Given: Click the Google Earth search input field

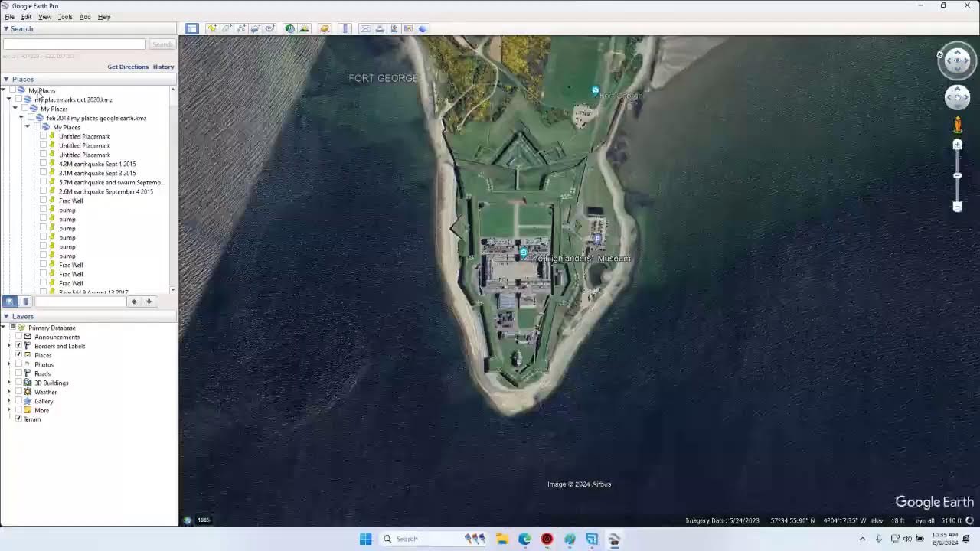Looking at the screenshot, I should coord(74,44).
